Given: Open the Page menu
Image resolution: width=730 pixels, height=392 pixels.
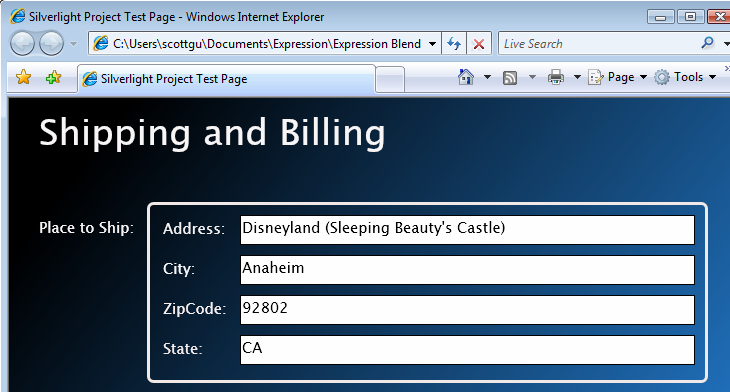Looking at the screenshot, I should [618, 77].
